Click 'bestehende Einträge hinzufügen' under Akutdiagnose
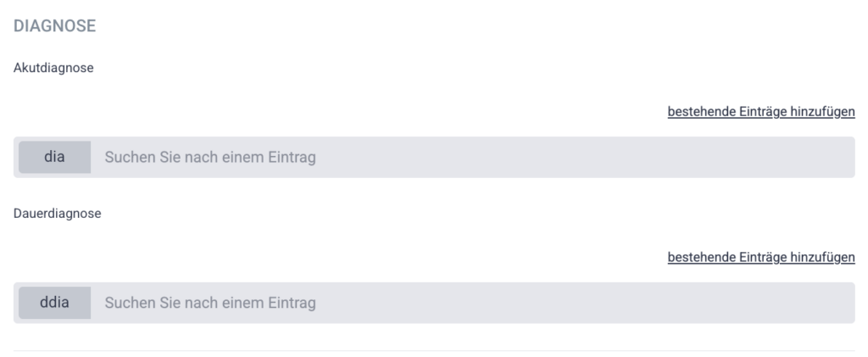This screenshot has height=357, width=868. [x=760, y=112]
